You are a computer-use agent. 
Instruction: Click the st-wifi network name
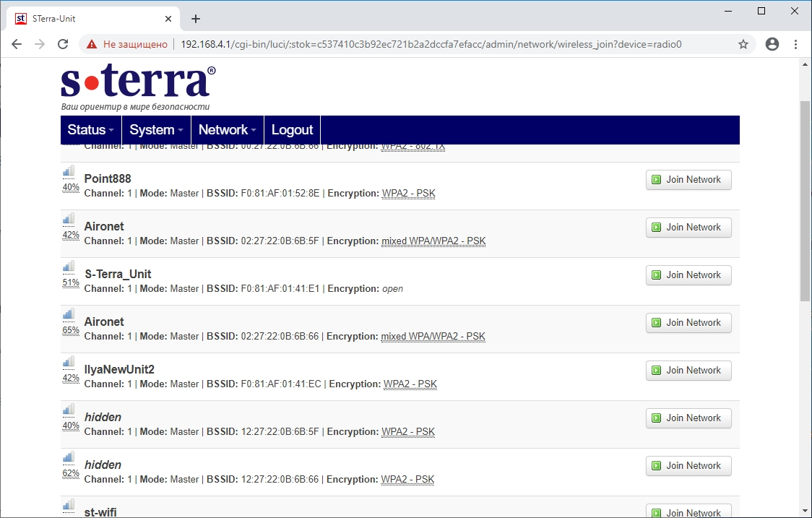coord(100,511)
